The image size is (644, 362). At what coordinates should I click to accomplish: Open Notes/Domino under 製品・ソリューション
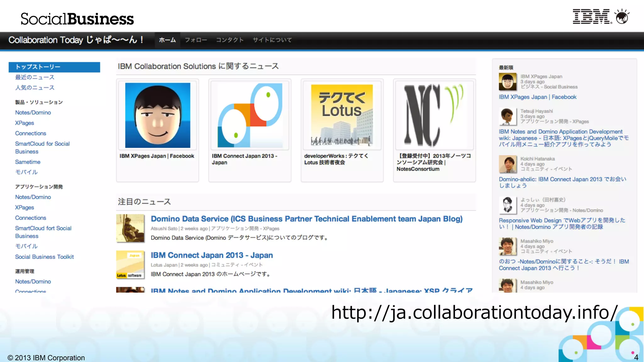coord(33,112)
